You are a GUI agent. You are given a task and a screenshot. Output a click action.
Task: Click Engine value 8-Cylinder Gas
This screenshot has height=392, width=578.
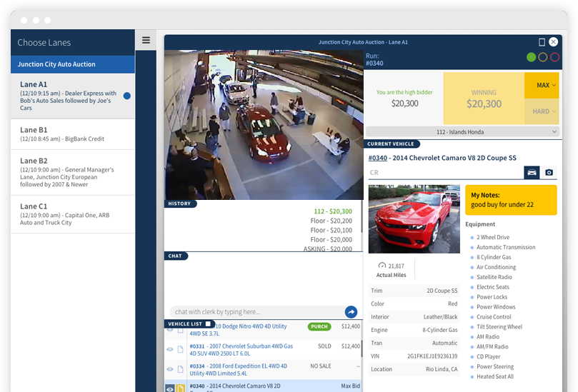440,330
